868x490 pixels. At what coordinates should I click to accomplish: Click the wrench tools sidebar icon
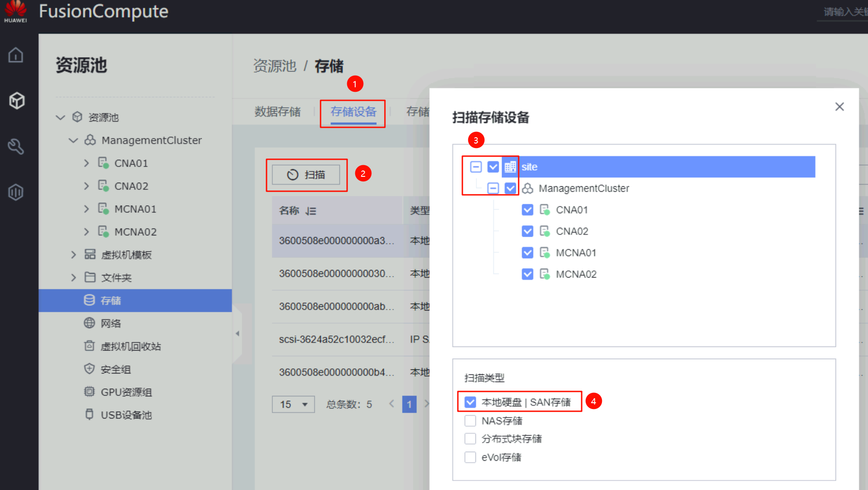(x=16, y=146)
